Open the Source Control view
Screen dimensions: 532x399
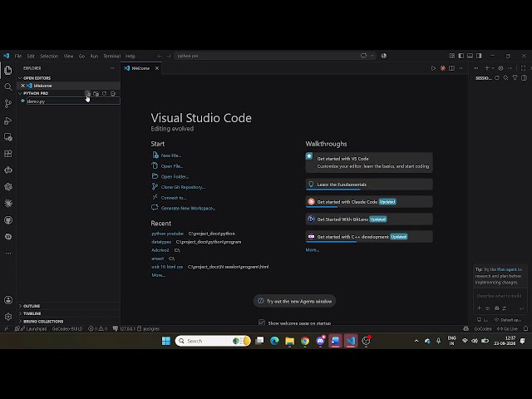8,103
